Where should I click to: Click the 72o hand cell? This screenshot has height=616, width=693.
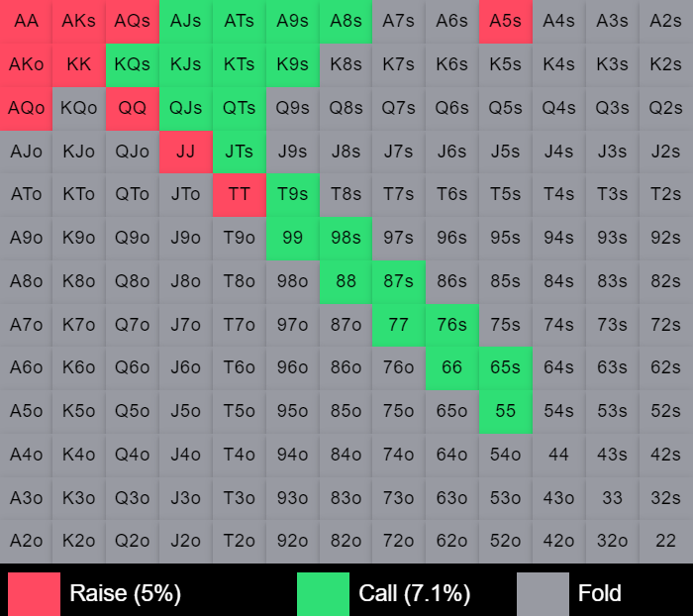[398, 541]
